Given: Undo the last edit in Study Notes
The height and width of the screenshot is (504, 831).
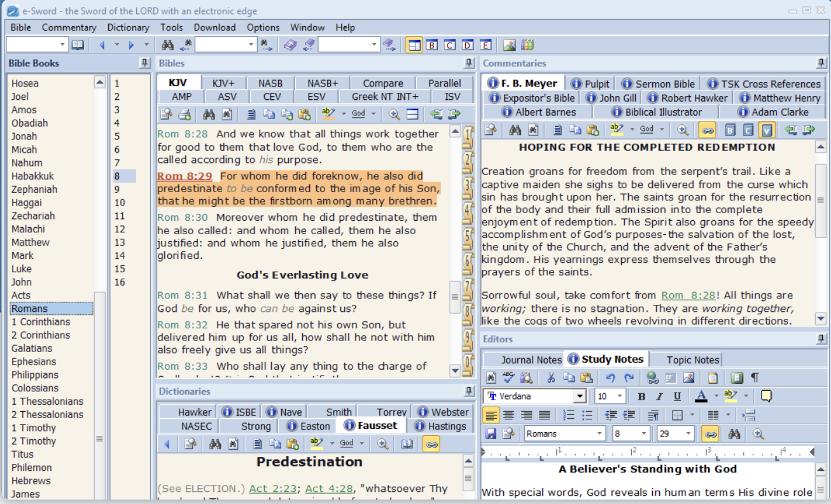Looking at the screenshot, I should coord(610,378).
